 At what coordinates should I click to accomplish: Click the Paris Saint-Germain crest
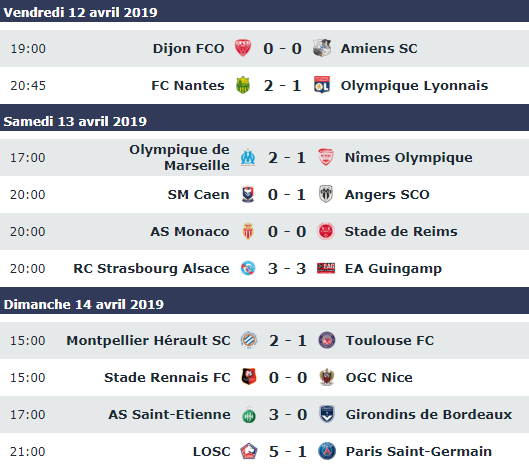click(327, 451)
